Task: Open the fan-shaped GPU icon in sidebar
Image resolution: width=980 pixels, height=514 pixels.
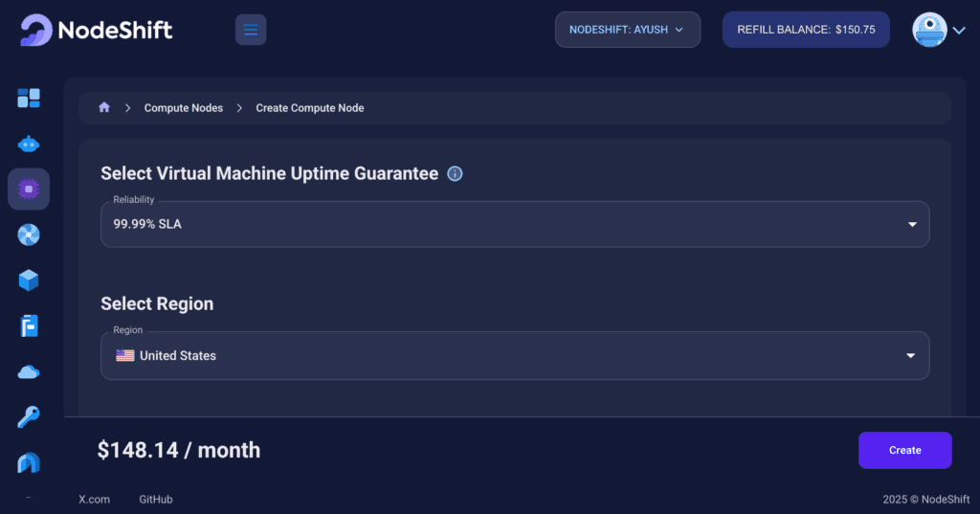Action: pyautogui.click(x=29, y=235)
